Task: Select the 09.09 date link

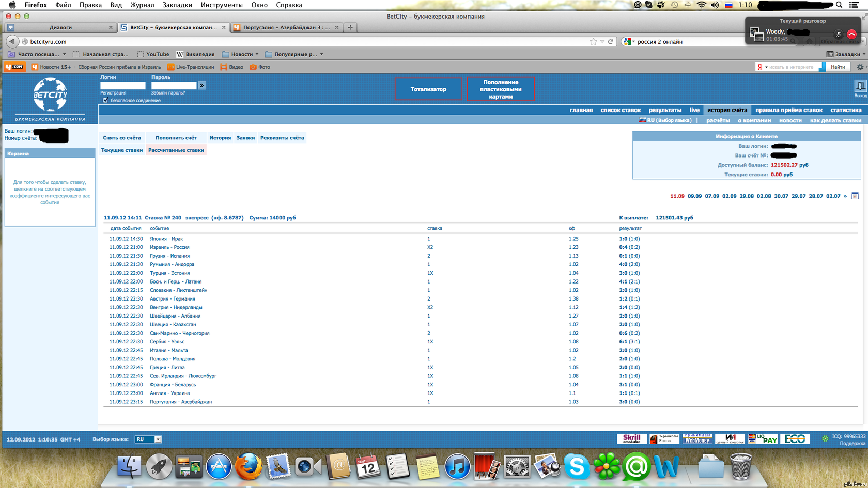Action: [694, 196]
